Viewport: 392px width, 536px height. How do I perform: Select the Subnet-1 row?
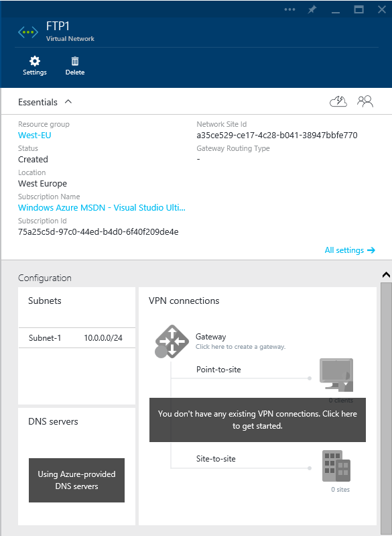tap(77, 338)
